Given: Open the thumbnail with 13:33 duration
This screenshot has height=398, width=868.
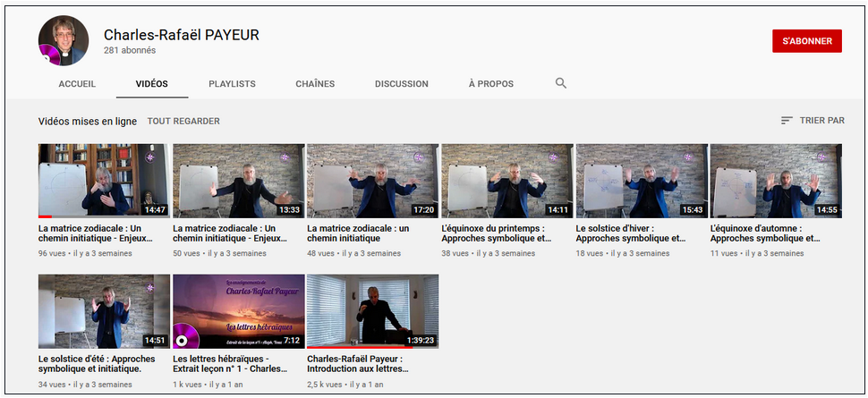Looking at the screenshot, I should 239,181.
